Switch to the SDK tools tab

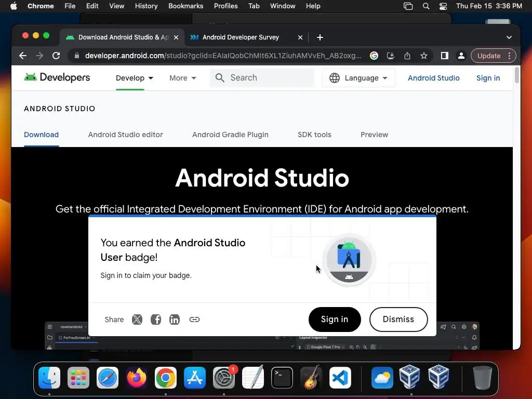[314, 135]
